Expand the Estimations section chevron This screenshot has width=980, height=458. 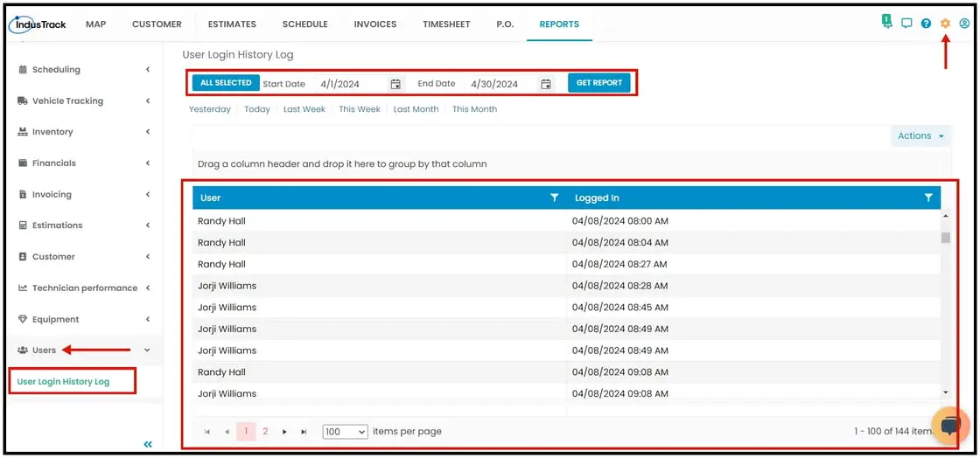148,226
